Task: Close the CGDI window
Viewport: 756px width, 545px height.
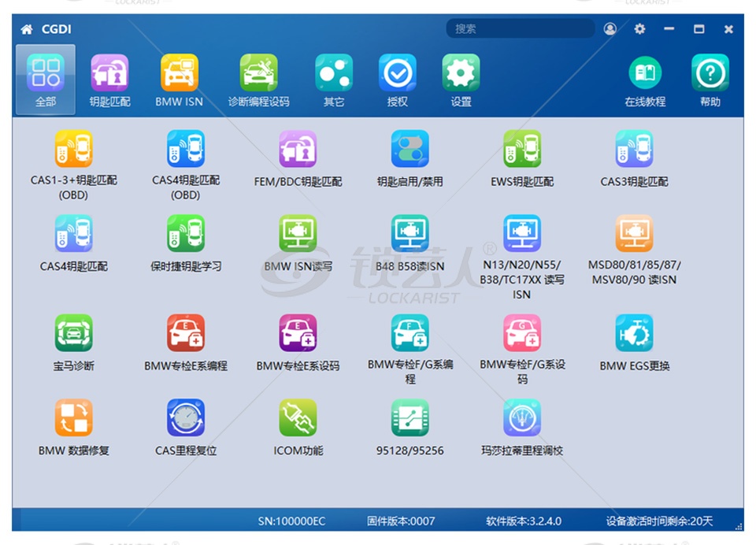Action: coord(728,29)
